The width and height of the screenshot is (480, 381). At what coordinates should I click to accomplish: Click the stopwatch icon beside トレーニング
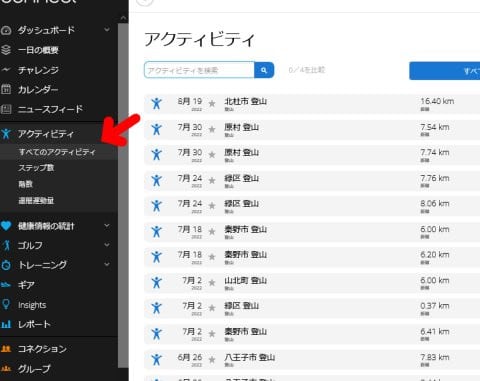(6, 265)
